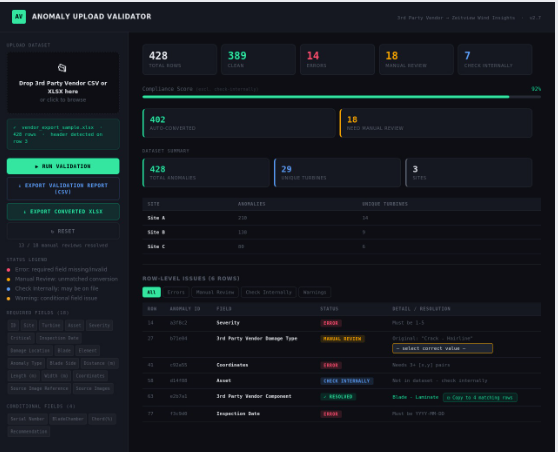The image size is (558, 452).
Task: Click the Run Validation button
Action: (x=63, y=166)
